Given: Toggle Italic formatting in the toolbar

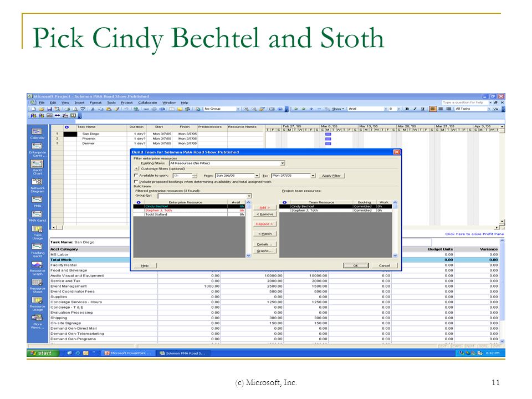Looking at the screenshot, I should click(415, 109).
